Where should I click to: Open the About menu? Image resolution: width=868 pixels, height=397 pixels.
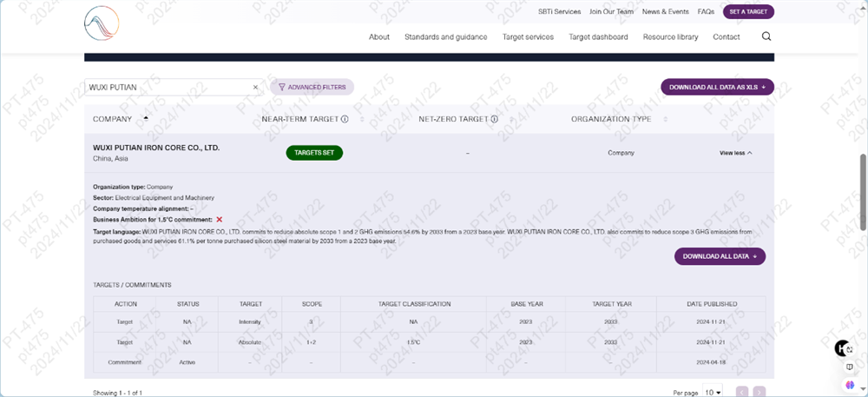379,37
